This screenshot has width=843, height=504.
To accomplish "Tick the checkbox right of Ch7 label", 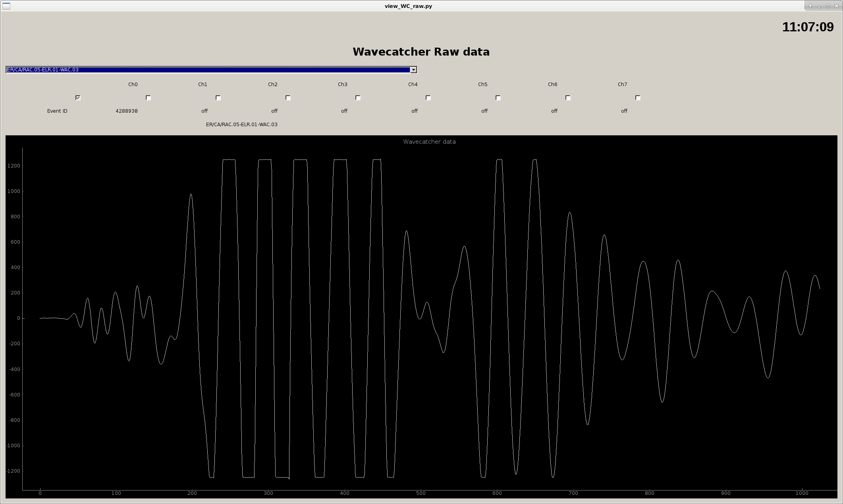I will tap(638, 98).
